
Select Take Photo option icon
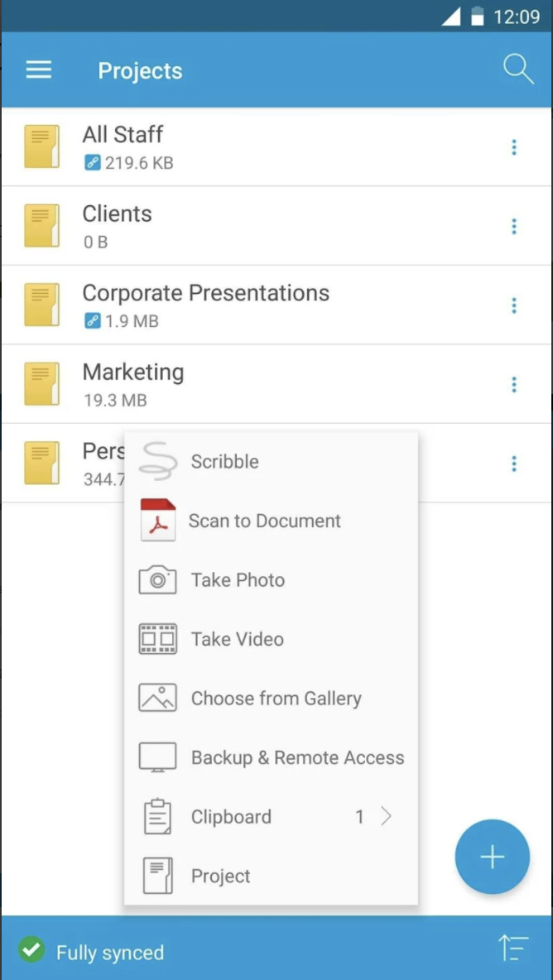click(157, 579)
